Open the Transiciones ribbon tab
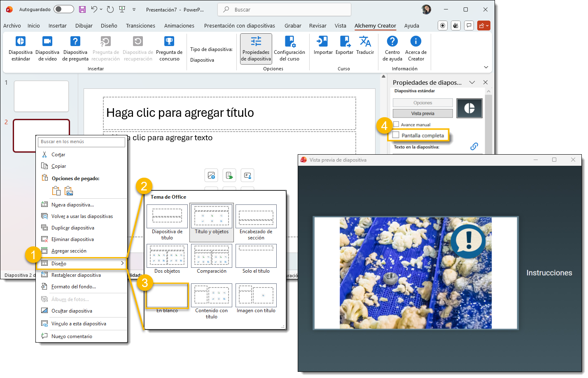The width and height of the screenshot is (588, 378). click(140, 26)
